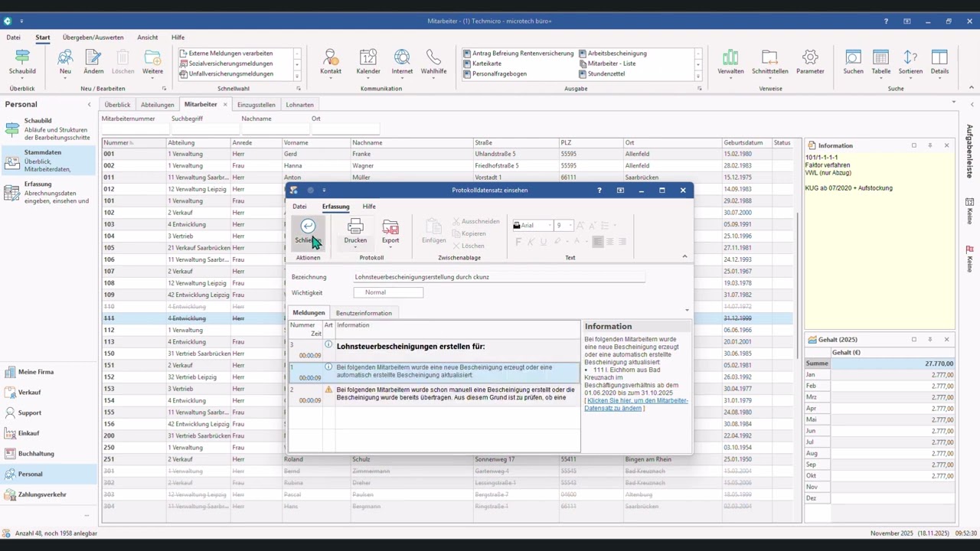Image resolution: width=980 pixels, height=551 pixels.
Task: Close the Information side panel
Action: (x=946, y=145)
